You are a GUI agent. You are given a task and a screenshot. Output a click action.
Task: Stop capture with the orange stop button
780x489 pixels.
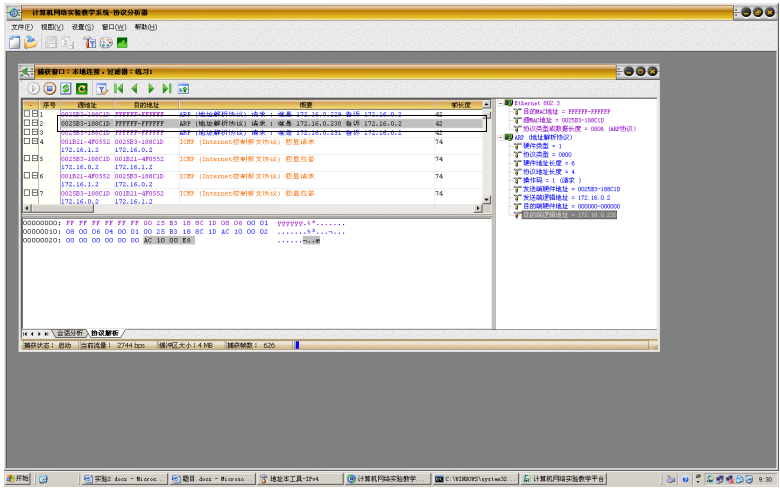pos(49,89)
